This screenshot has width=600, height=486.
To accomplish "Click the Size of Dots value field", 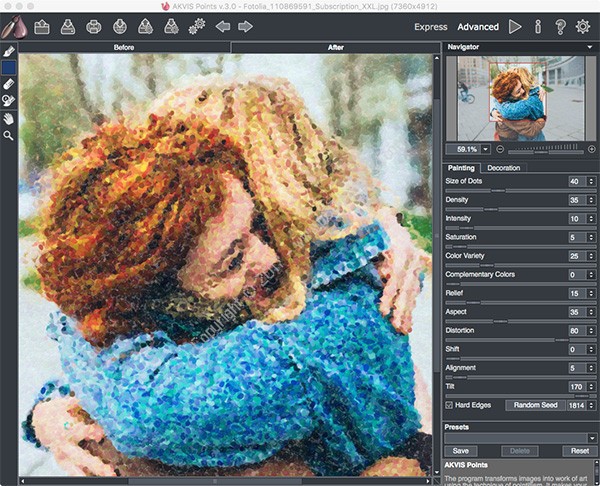I will (577, 181).
